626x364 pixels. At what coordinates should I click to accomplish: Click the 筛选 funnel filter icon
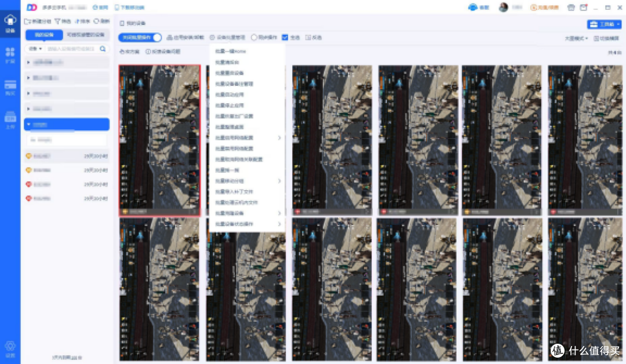57,21
